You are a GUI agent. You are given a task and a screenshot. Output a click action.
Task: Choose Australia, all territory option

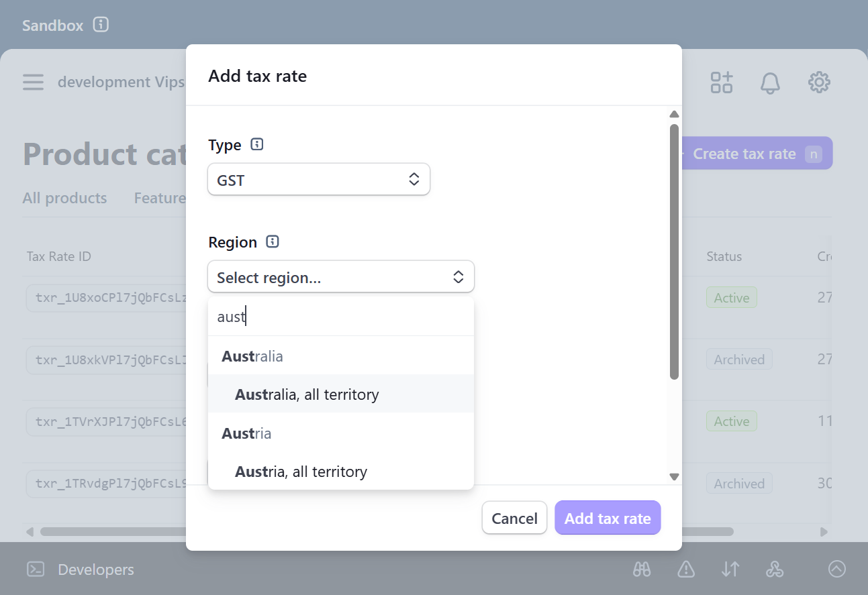[x=341, y=394]
